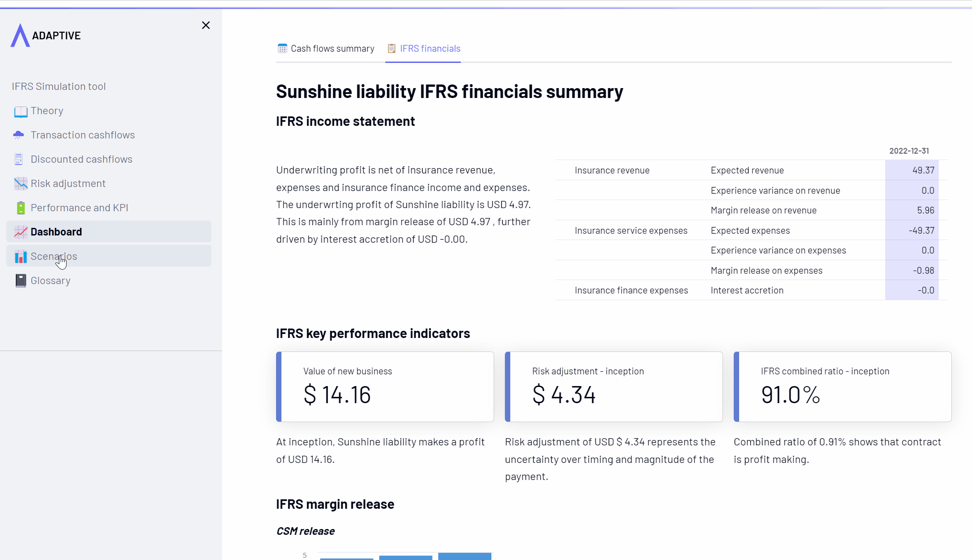
Task: Click the Risk adjustment chart icon
Action: (x=20, y=183)
